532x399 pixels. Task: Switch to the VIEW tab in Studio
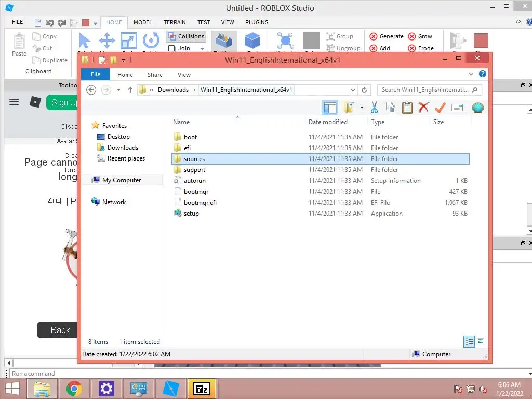point(228,22)
